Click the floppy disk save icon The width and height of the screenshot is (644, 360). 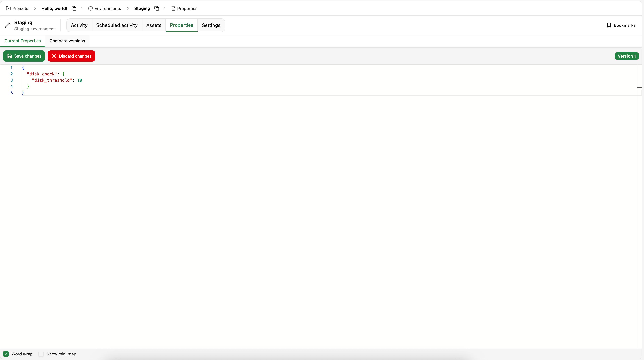tap(9, 56)
